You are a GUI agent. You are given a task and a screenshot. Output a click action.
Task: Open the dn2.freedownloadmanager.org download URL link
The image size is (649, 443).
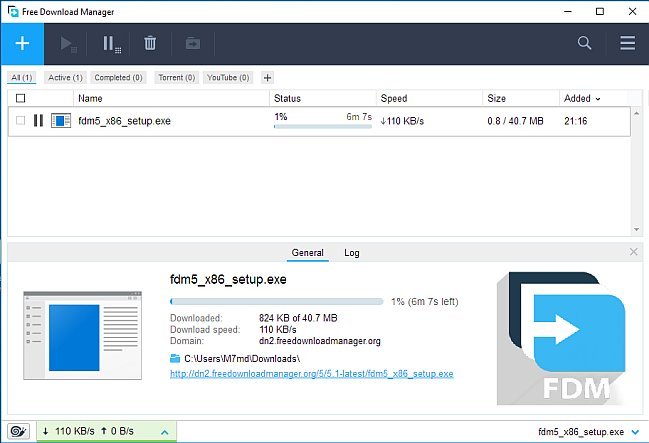click(x=312, y=373)
